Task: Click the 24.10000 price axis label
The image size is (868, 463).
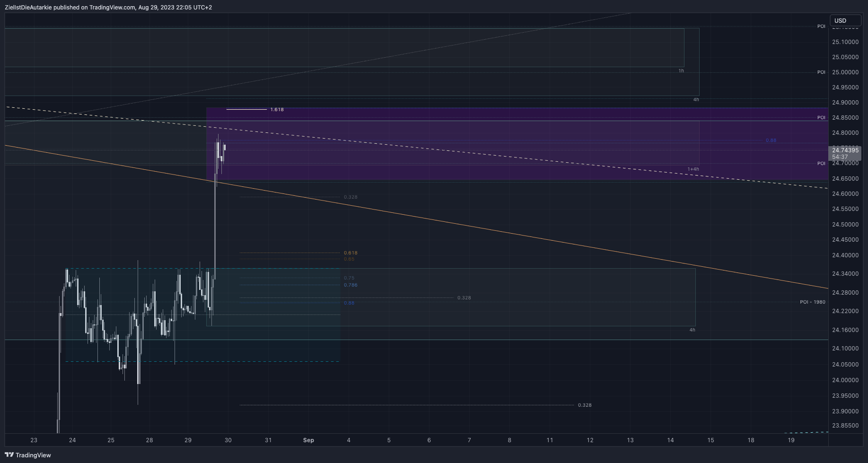Action: coord(845,349)
